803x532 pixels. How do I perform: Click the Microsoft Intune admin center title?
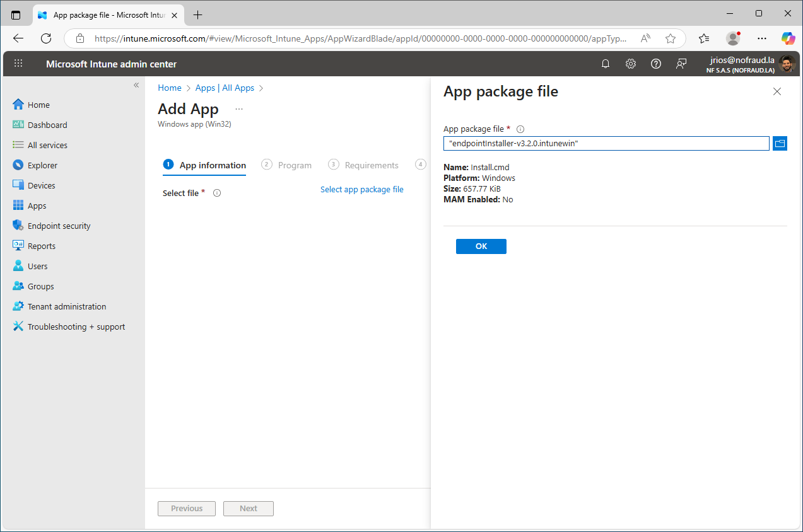(x=112, y=64)
